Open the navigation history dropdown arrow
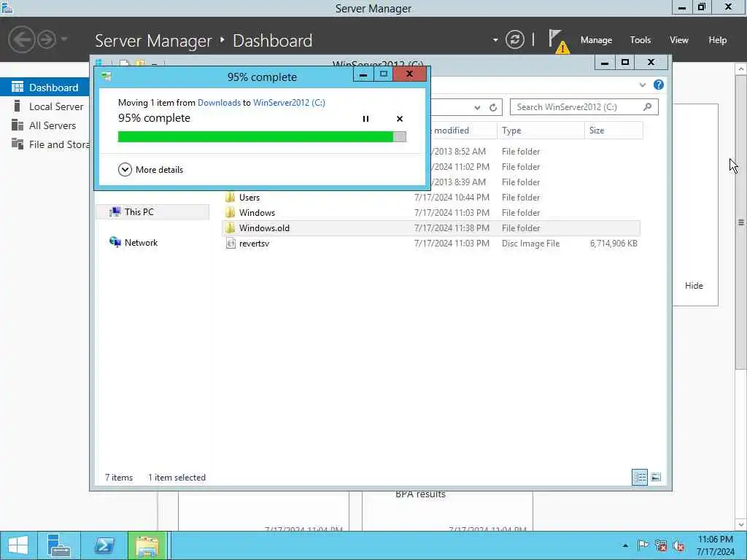The width and height of the screenshot is (747, 560). [x=64, y=39]
